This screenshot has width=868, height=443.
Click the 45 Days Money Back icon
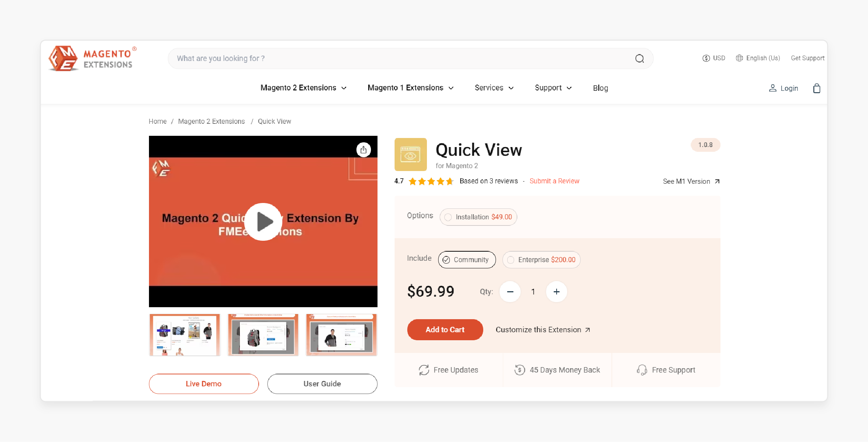[520, 370]
